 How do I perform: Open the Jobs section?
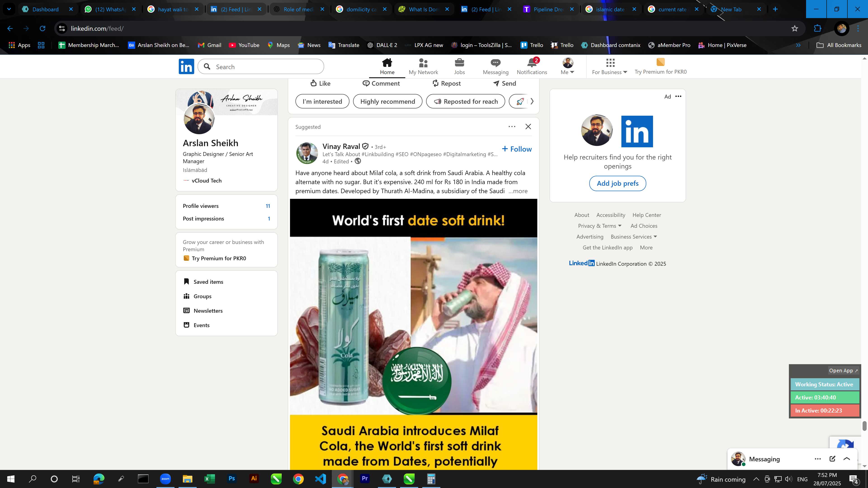click(459, 66)
